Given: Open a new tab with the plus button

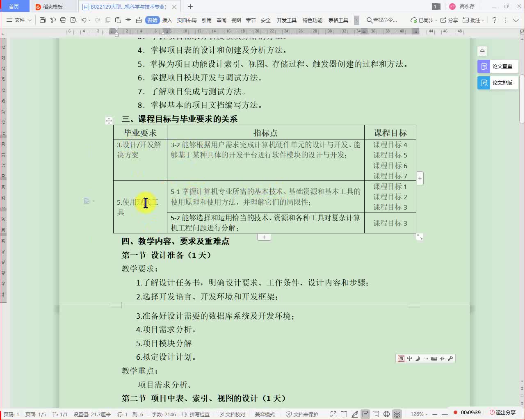Looking at the screenshot, I should coord(190,7).
